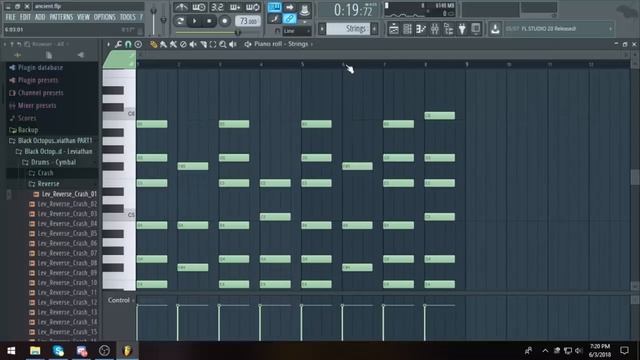This screenshot has height=360, width=640.
Task: Open the EDIT menu
Action: pos(25,17)
